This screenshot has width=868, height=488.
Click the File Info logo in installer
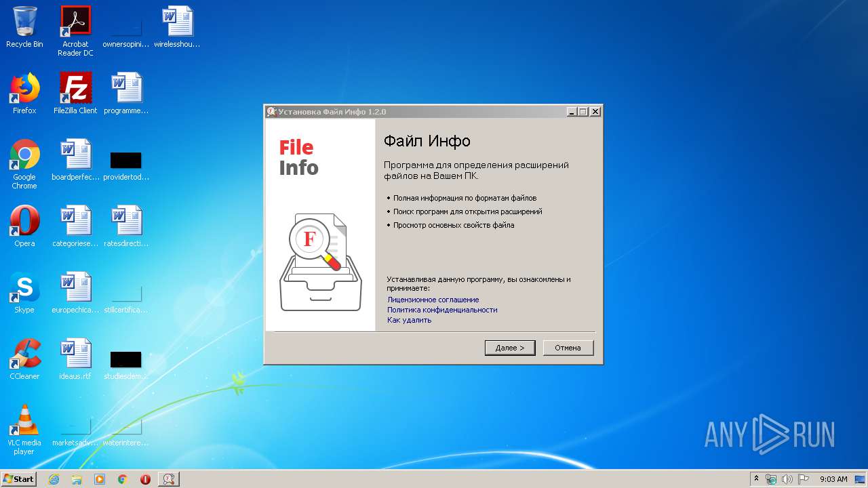click(298, 158)
